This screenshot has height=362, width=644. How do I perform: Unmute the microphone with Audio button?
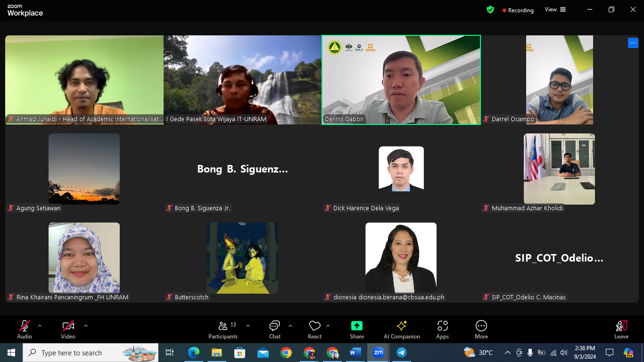coord(25,329)
